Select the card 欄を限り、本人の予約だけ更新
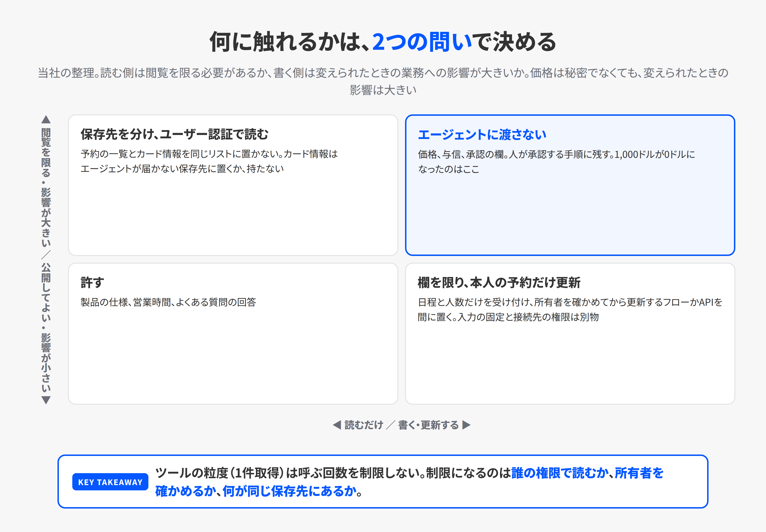This screenshot has height=532, width=766. (x=570, y=334)
